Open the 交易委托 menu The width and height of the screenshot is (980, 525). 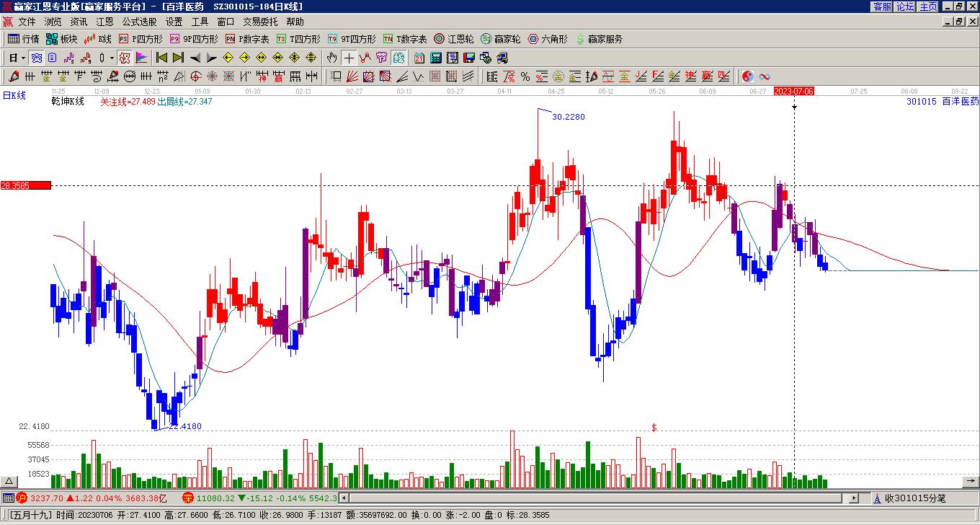[259, 22]
